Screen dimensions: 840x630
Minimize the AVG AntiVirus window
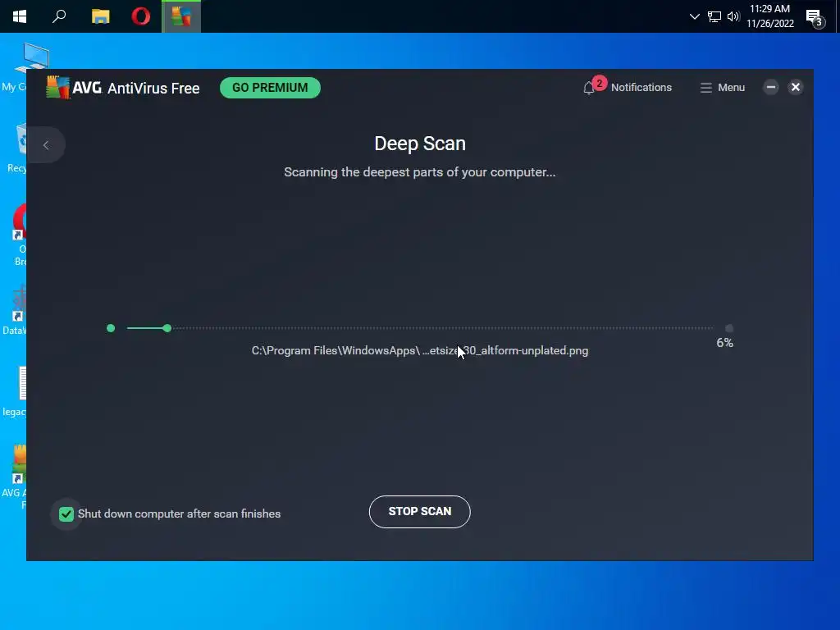(x=771, y=87)
